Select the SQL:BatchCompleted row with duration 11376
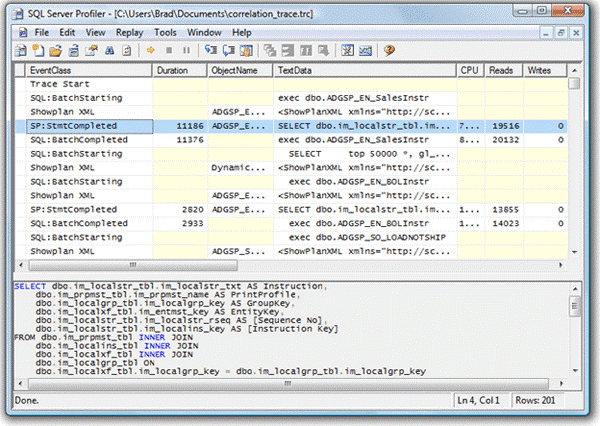Viewport: 600px width, 426px height. coord(291,140)
